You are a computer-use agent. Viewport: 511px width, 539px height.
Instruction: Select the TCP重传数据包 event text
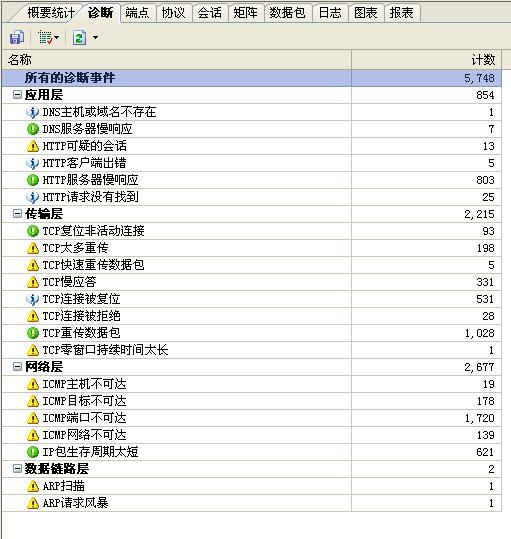81,333
